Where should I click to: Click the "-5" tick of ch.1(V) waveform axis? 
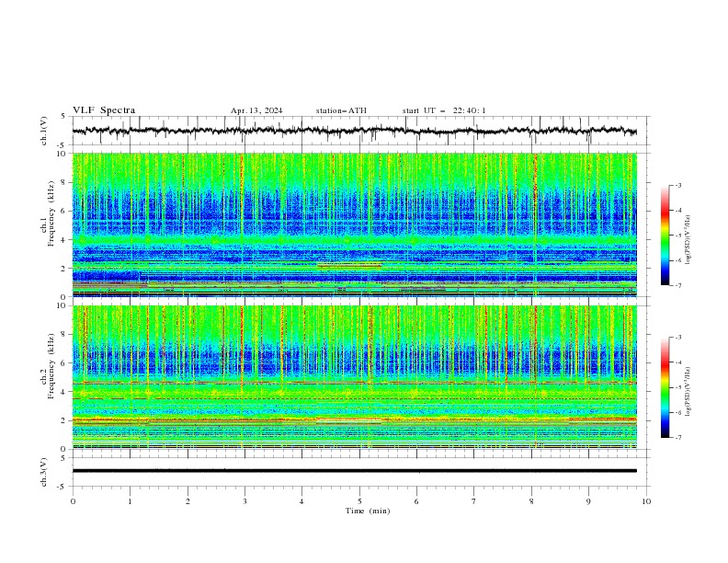coord(62,145)
